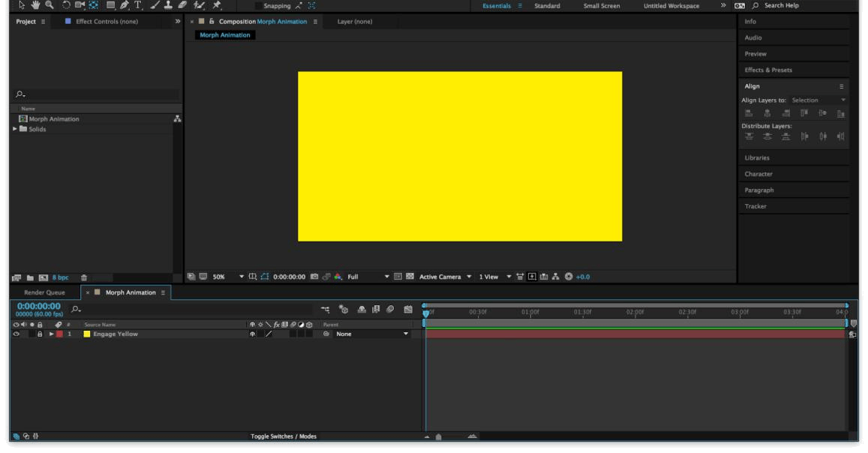Click the Interpret Footage icon in Project panel
The height and width of the screenshot is (453, 868).
16,277
